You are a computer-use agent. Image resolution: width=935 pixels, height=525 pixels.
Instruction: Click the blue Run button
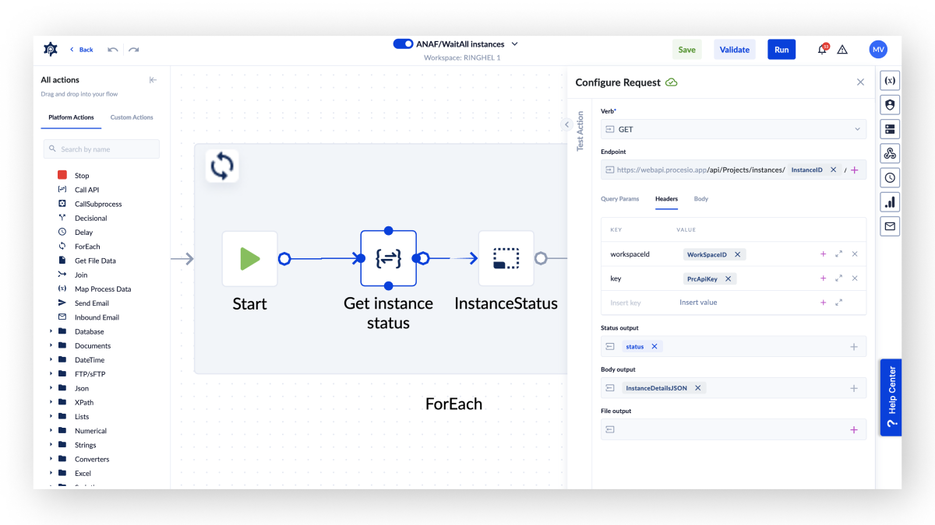781,49
